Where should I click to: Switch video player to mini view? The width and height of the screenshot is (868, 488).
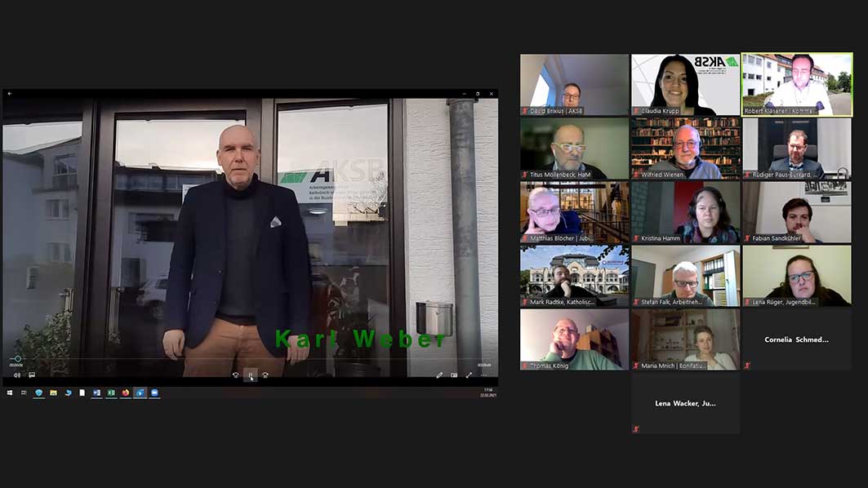coord(454,375)
